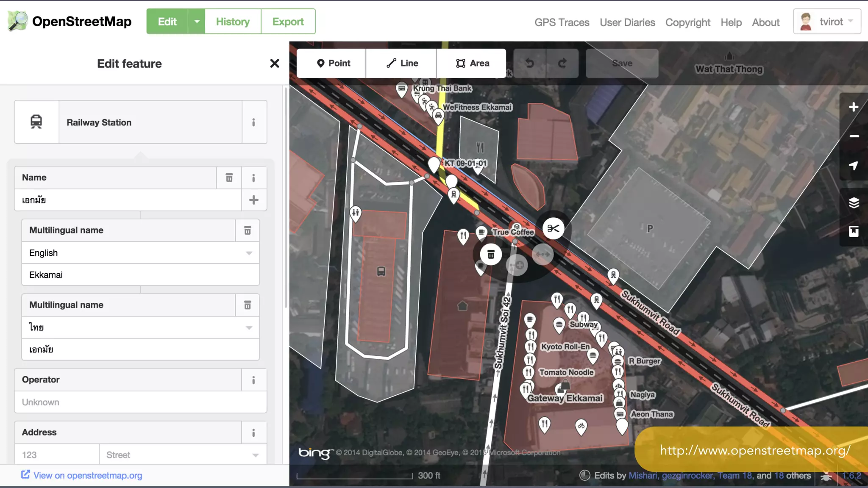
Task: Click the trash delete operation on map
Action: pyautogui.click(x=491, y=255)
